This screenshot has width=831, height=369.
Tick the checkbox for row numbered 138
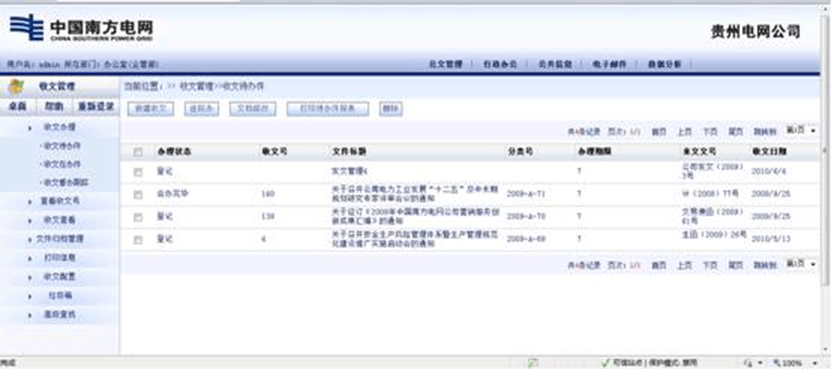pos(138,217)
